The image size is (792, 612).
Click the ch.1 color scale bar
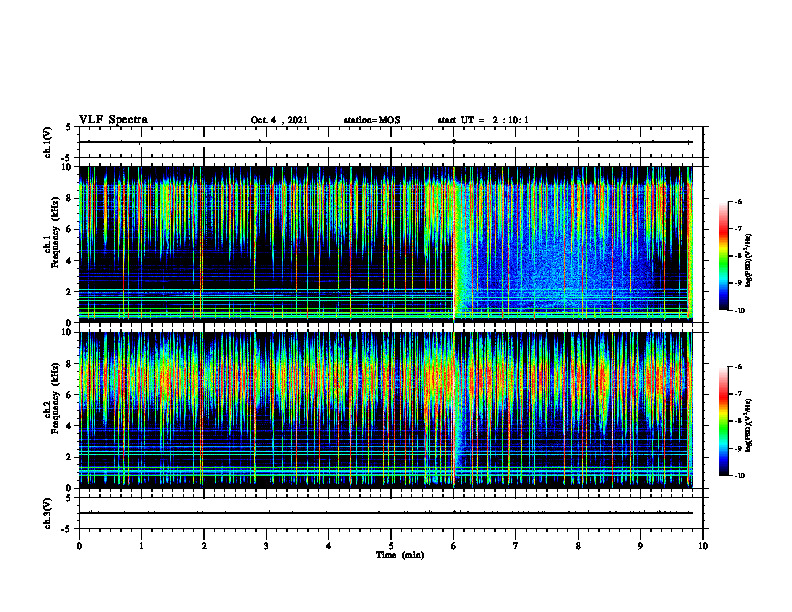pyautogui.click(x=723, y=256)
